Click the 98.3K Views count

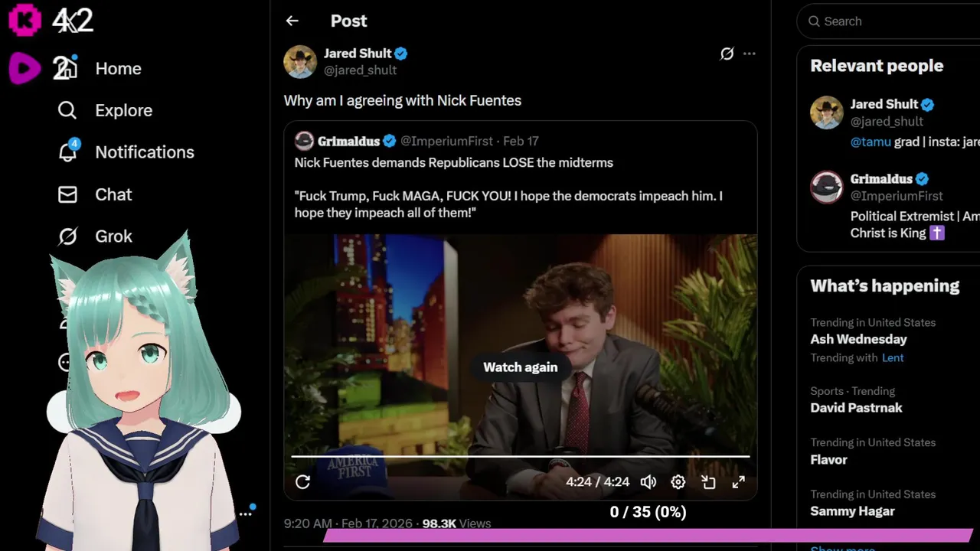click(456, 523)
